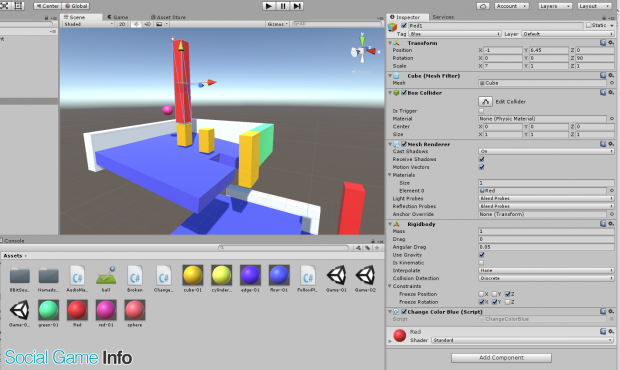The width and height of the screenshot is (620, 370).
Task: Click the Mass input field
Action: pyautogui.click(x=546, y=231)
